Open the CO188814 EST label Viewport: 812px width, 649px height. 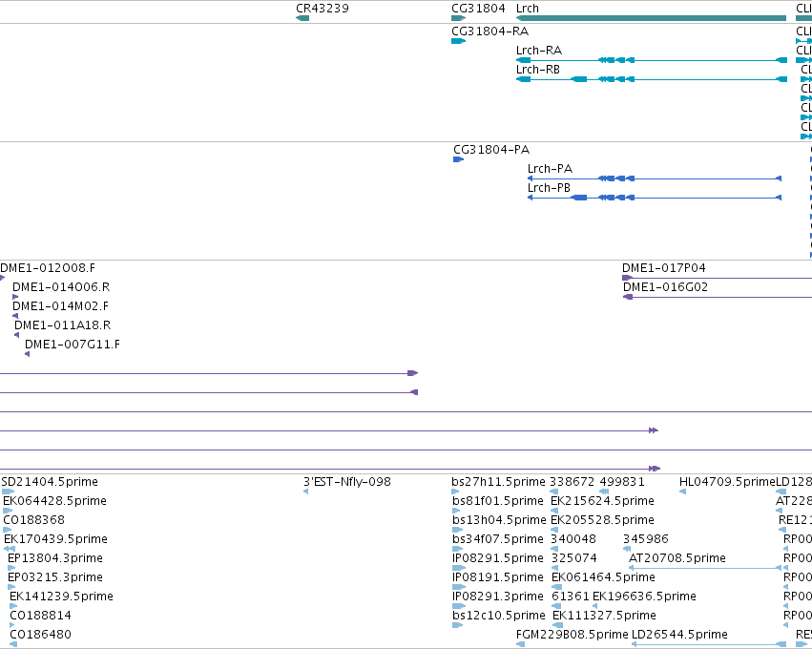40,616
